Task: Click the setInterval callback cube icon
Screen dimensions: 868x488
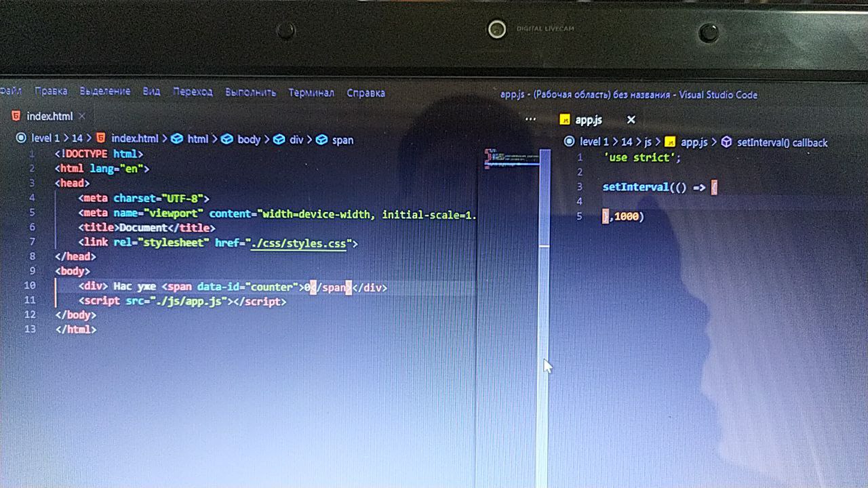Action: pos(726,142)
